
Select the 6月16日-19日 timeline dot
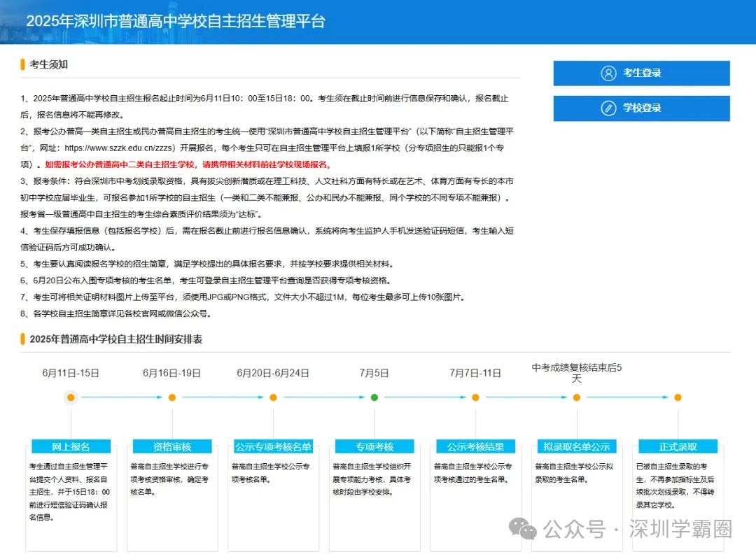[x=172, y=397]
